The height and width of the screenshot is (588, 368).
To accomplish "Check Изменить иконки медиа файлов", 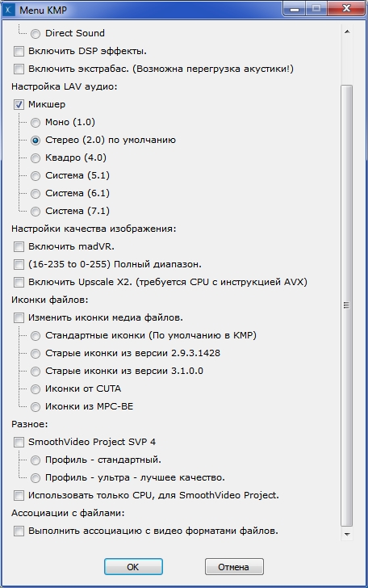I will pyautogui.click(x=19, y=318).
